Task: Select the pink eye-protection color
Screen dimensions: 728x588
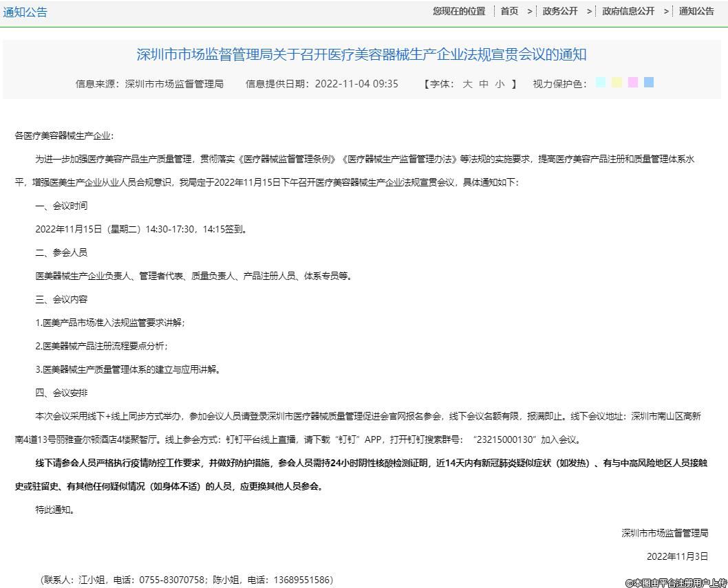Action: (x=632, y=83)
